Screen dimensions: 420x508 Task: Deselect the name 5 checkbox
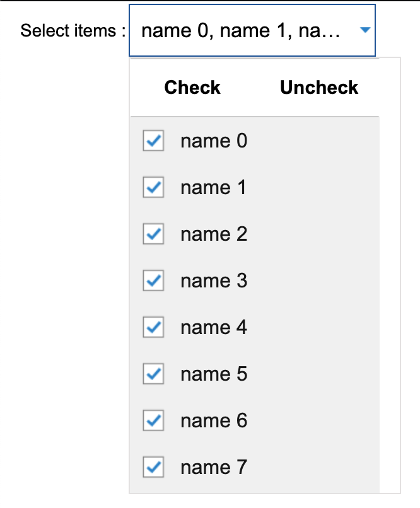pyautogui.click(x=153, y=374)
